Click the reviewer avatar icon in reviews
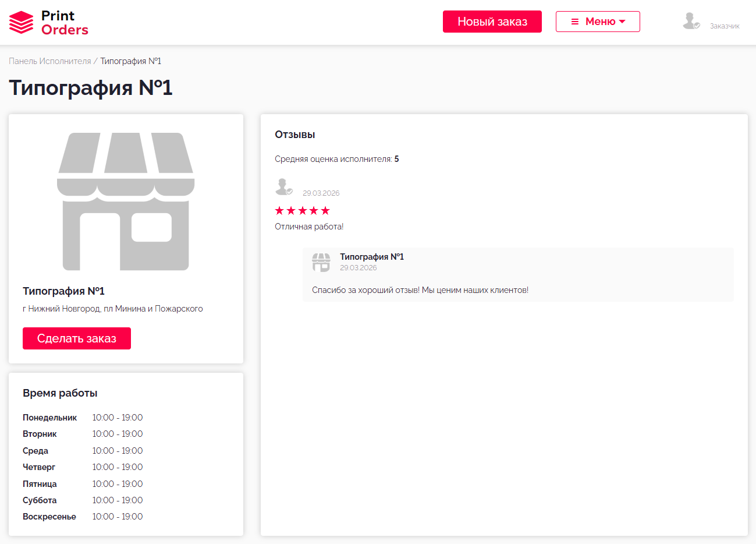Viewport: 756px width, 544px height. pyautogui.click(x=283, y=187)
